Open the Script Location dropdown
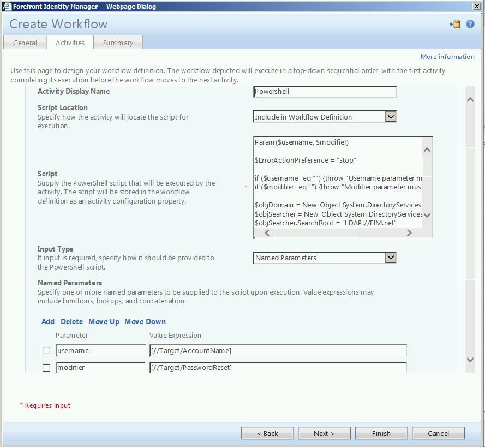 tap(325, 117)
